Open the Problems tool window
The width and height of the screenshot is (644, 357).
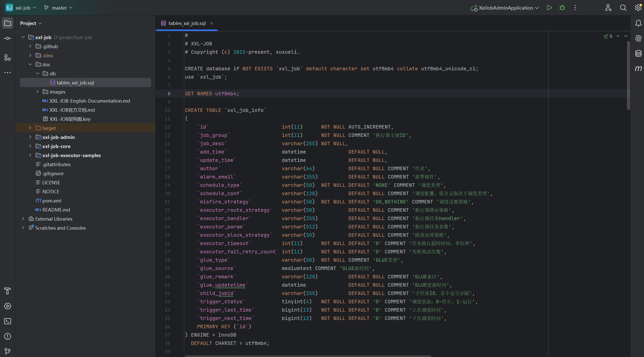(x=8, y=336)
